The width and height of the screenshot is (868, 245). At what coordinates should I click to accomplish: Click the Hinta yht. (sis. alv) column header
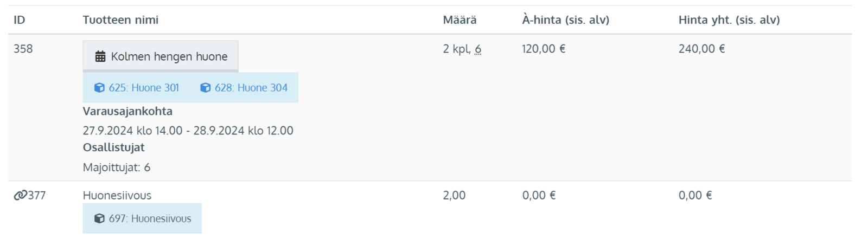[x=729, y=20]
